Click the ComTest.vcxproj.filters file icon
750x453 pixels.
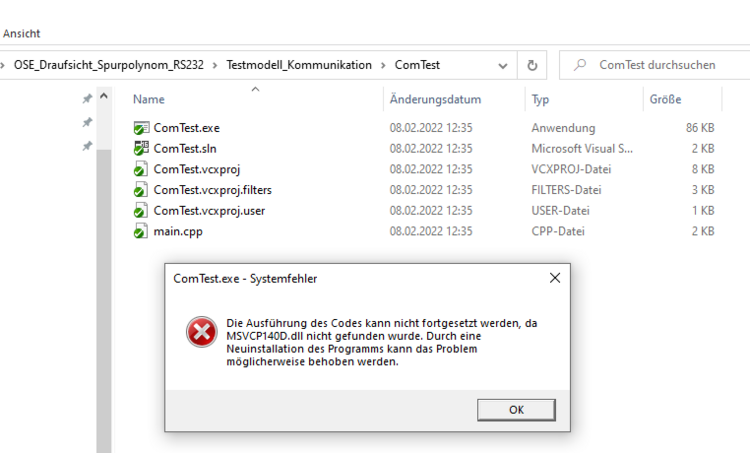(x=141, y=190)
